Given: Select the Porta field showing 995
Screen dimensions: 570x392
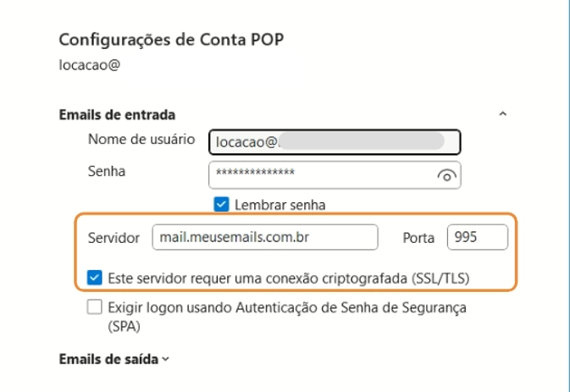Looking at the screenshot, I should pos(478,238).
